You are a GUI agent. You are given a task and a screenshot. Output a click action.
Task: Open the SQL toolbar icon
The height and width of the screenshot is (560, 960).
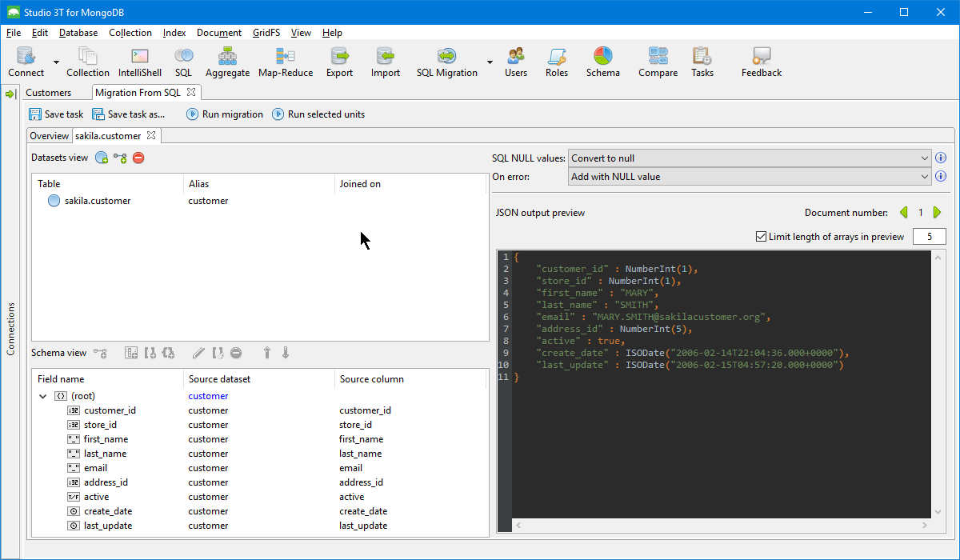pos(183,56)
